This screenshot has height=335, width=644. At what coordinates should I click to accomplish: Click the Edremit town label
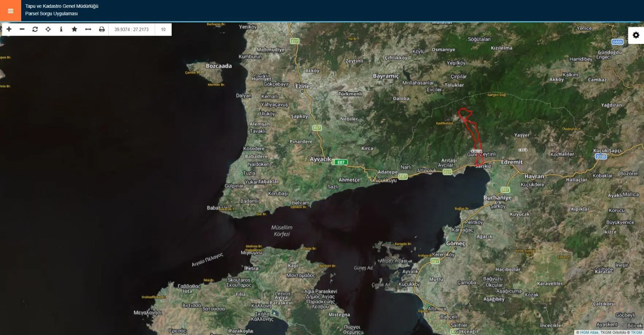(511, 162)
